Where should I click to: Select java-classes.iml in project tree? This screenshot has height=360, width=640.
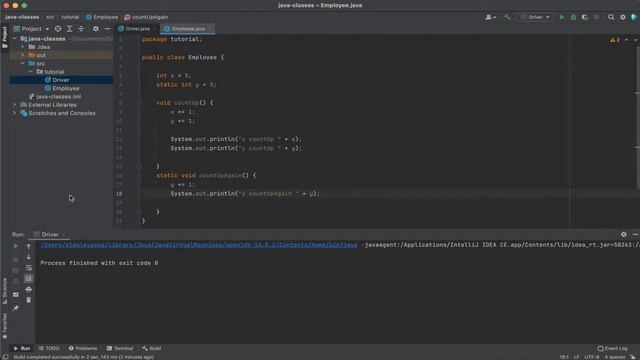point(58,97)
